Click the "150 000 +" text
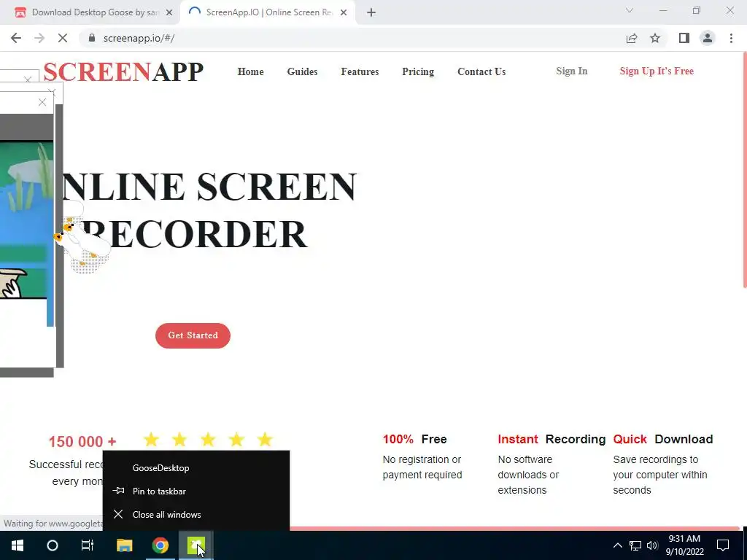Screen dimensions: 747x560 (x=82, y=441)
